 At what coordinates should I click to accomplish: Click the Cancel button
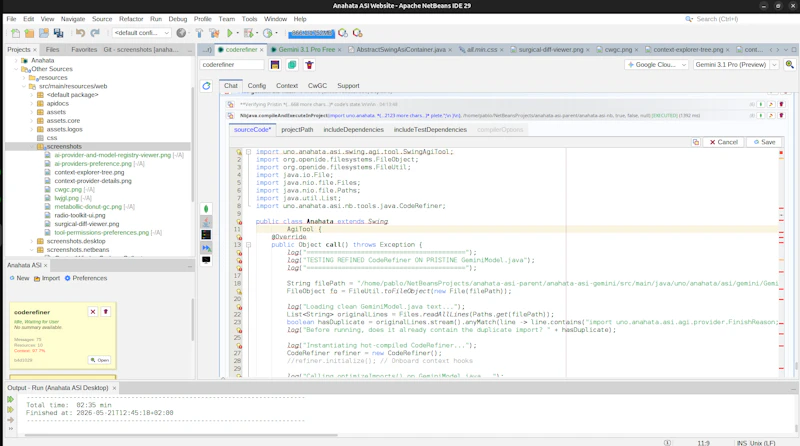click(723, 142)
